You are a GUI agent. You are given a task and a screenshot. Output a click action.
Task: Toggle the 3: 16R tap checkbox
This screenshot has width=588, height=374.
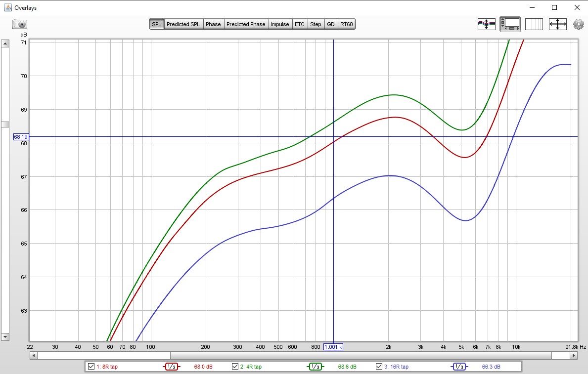pyautogui.click(x=379, y=367)
